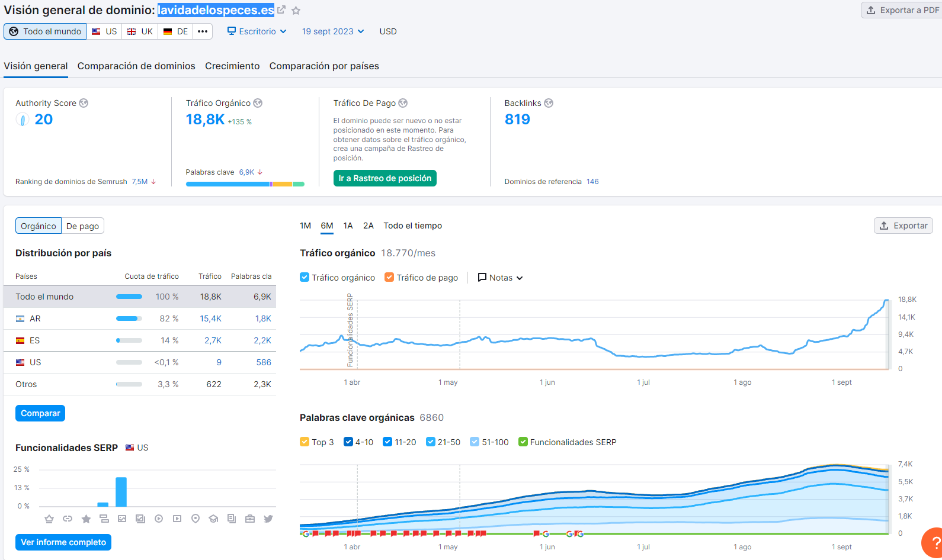Open the Escritorio device dropdown

click(257, 31)
